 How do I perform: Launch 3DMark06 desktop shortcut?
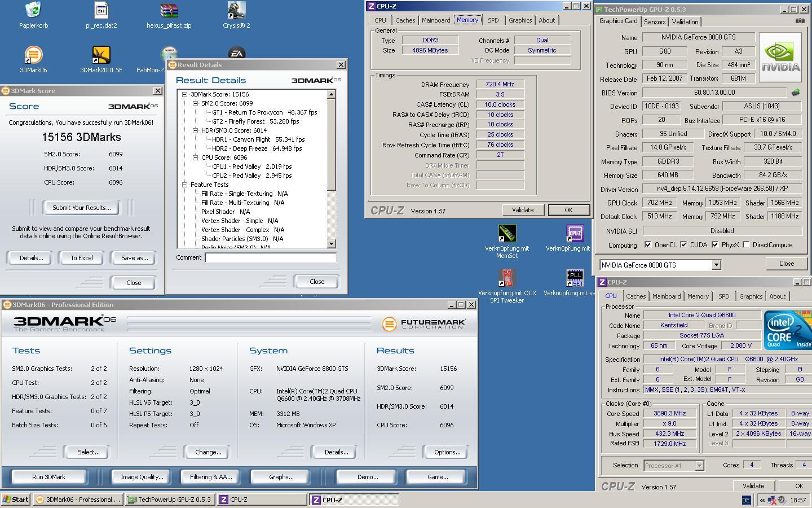33,55
